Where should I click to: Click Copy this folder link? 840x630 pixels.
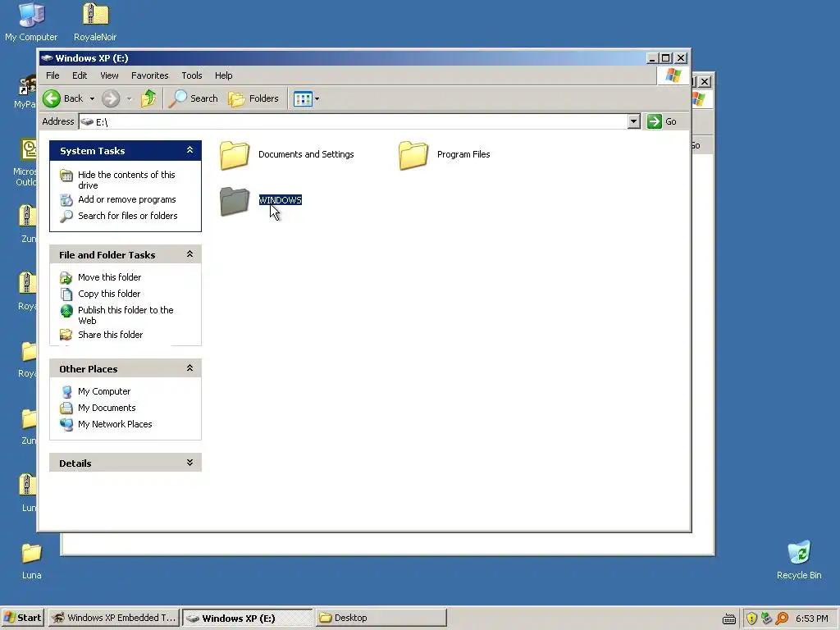click(109, 294)
